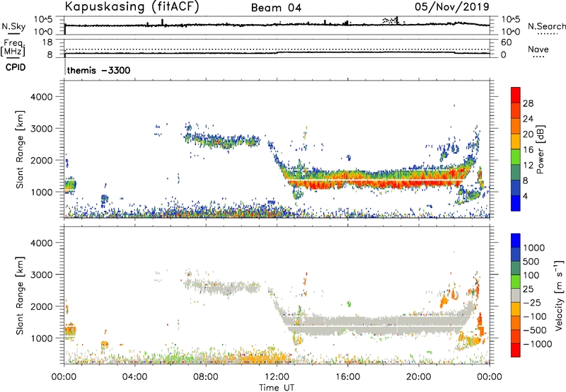The width and height of the screenshot is (566, 392).
Task: Click the gray ground scatter band in the velocity panel
Action: (376, 325)
